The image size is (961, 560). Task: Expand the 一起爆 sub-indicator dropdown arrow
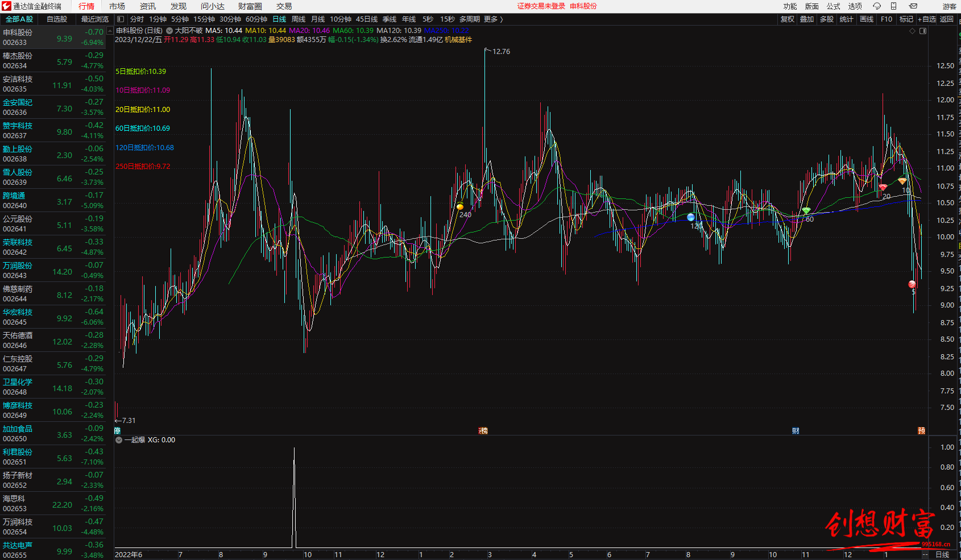click(119, 440)
